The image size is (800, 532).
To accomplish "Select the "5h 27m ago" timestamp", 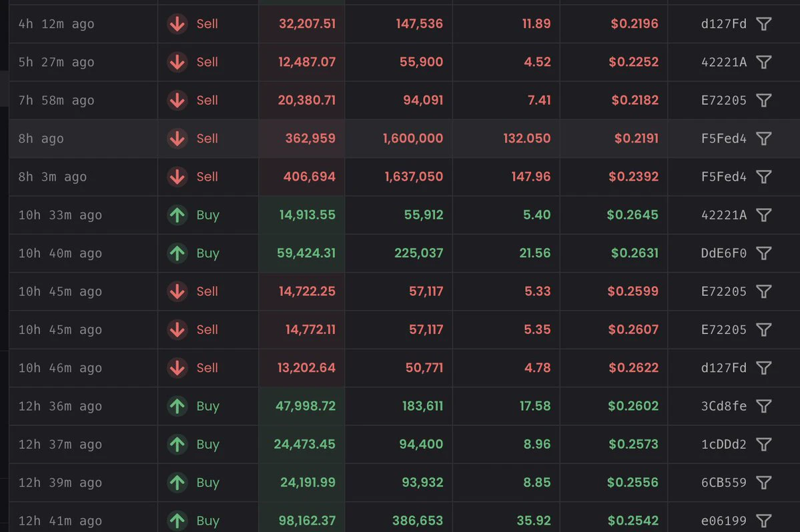I will 56,62.
